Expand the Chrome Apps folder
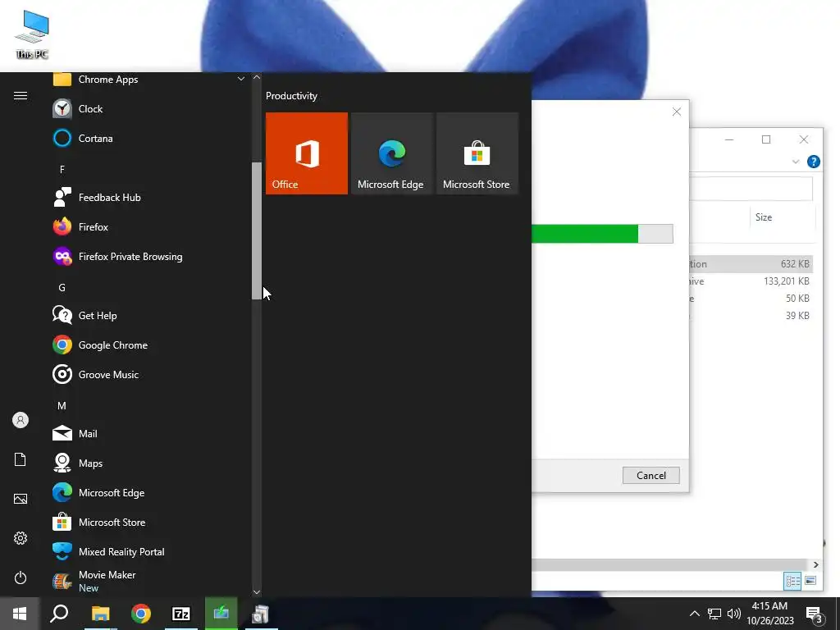 click(x=150, y=80)
